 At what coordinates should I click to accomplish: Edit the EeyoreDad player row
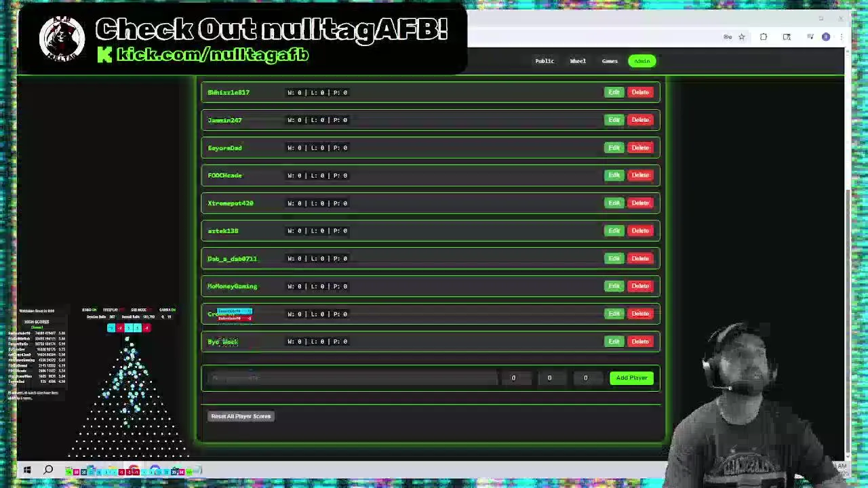(x=614, y=148)
